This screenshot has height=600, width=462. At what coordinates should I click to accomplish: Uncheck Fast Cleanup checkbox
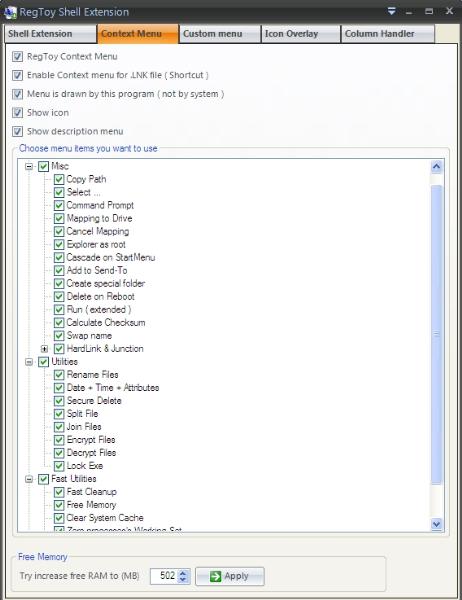point(59,492)
